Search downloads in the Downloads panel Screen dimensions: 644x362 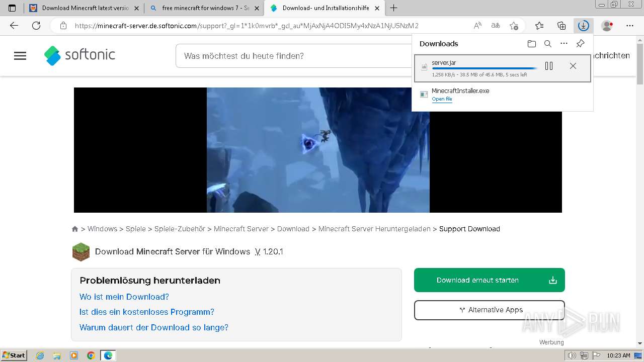(548, 44)
